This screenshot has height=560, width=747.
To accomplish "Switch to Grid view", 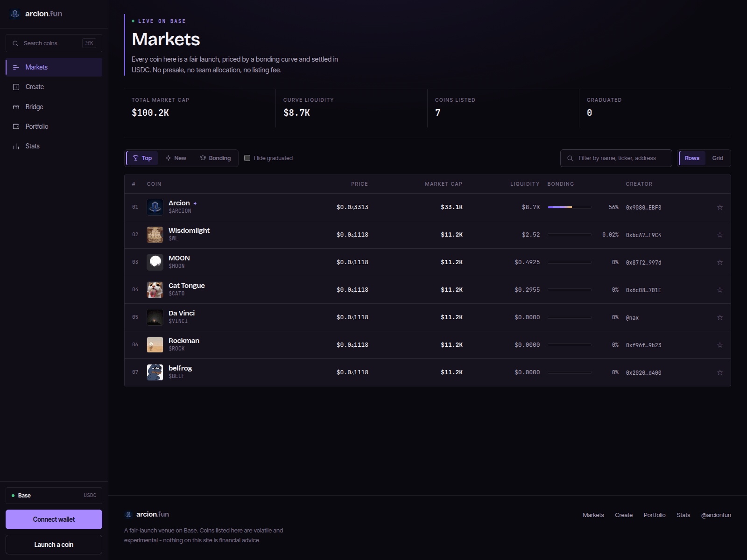I will 718,158.
